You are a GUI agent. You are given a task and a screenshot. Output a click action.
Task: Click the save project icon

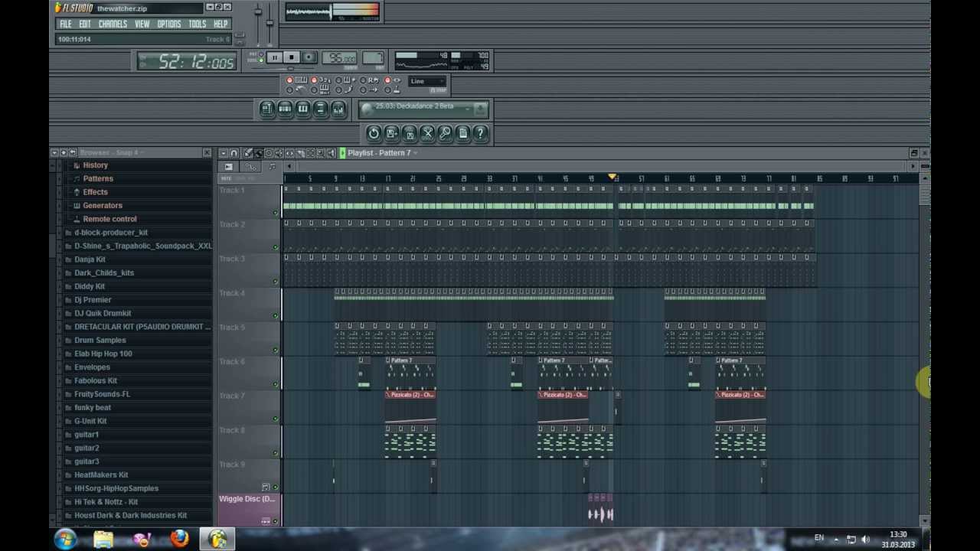point(391,134)
